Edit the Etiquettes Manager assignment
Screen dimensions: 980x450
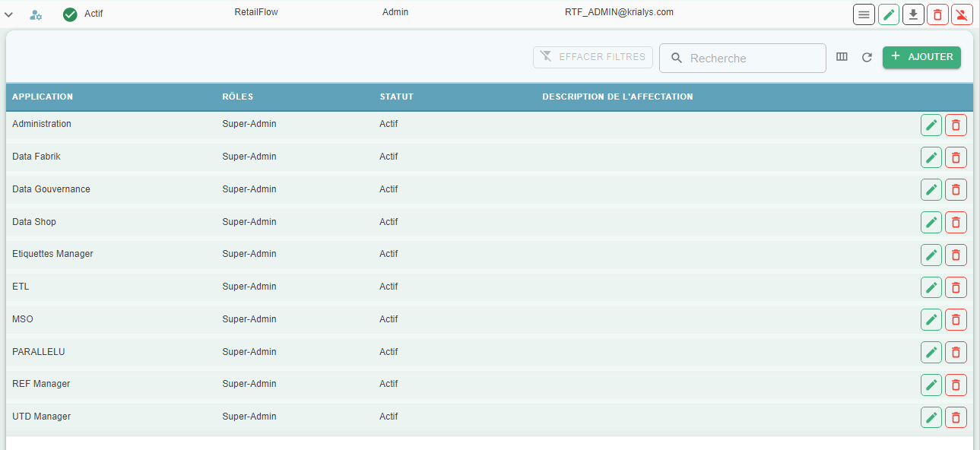click(931, 255)
